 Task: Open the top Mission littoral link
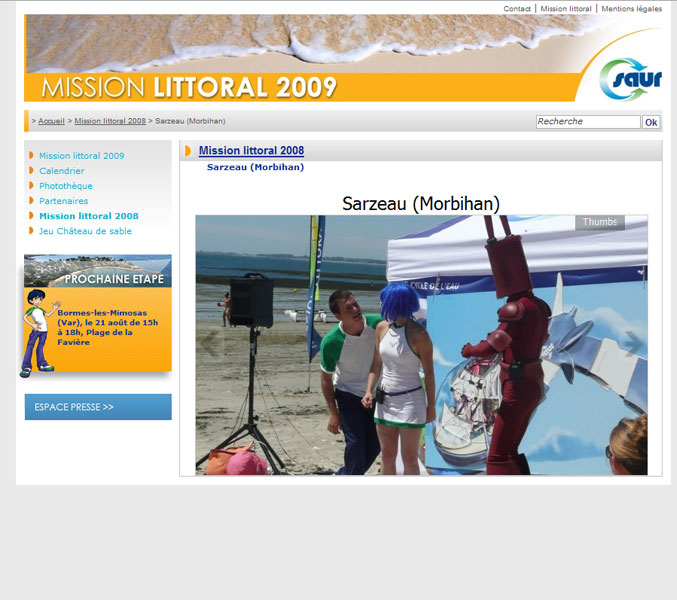566,9
